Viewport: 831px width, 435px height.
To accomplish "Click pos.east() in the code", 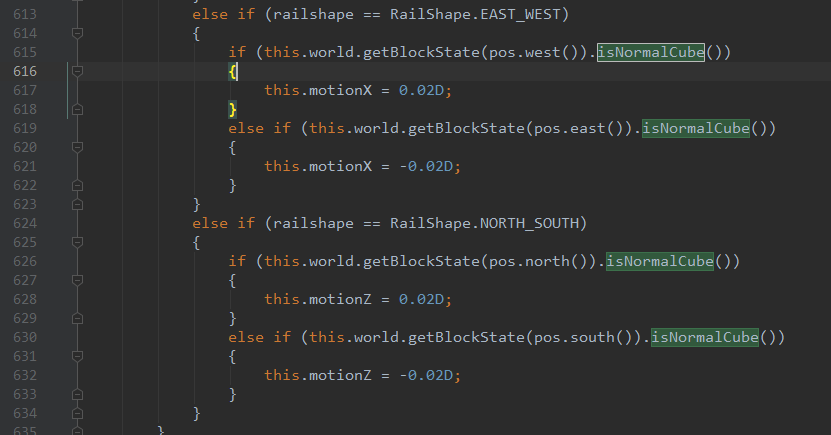I will 578,128.
